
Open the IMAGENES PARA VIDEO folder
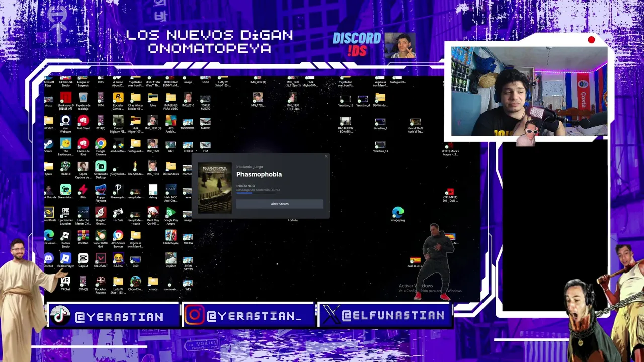tap(171, 97)
